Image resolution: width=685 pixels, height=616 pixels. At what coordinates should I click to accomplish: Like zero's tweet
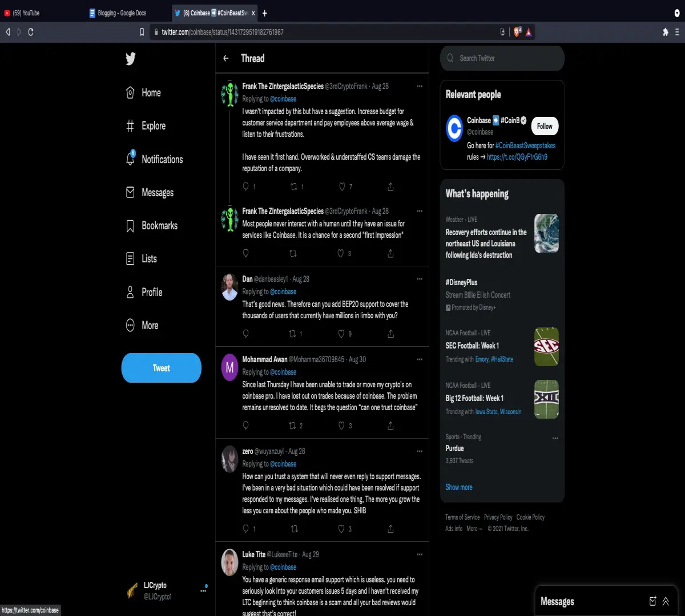[341, 529]
